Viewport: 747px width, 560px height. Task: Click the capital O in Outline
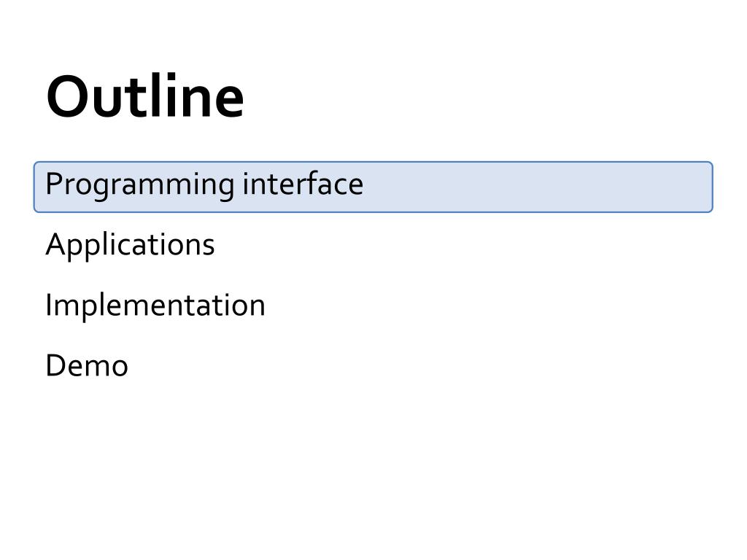(x=66, y=97)
